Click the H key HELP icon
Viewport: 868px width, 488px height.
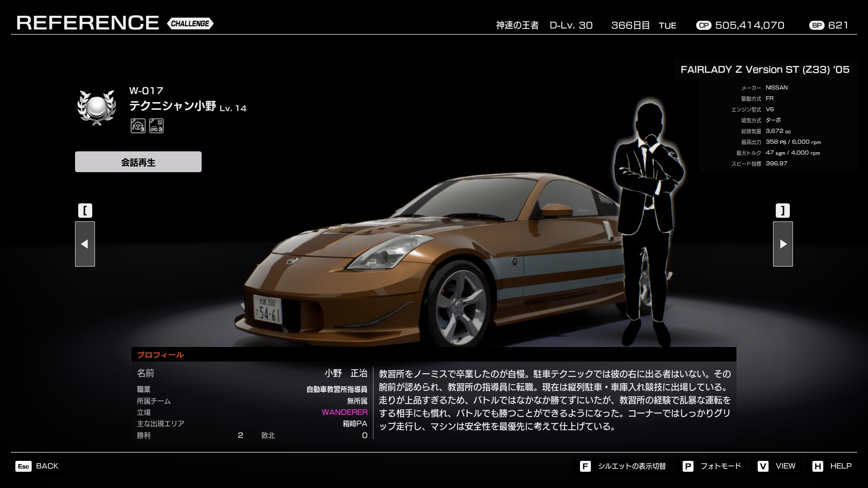817,466
